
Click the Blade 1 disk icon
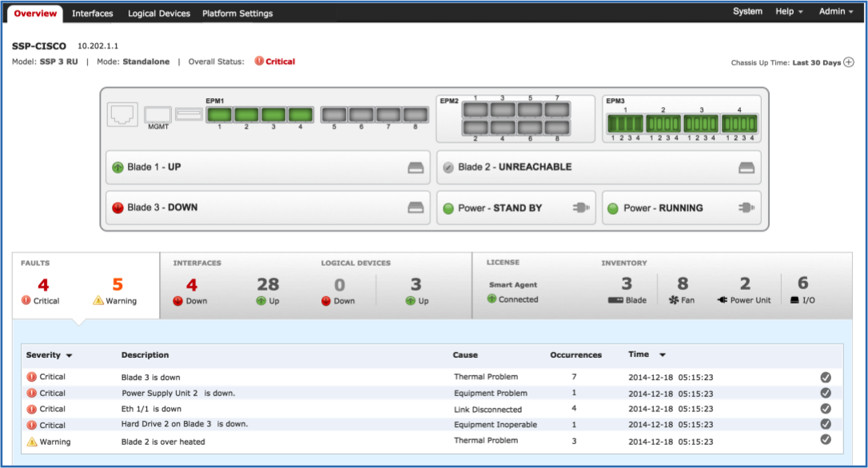(416, 168)
